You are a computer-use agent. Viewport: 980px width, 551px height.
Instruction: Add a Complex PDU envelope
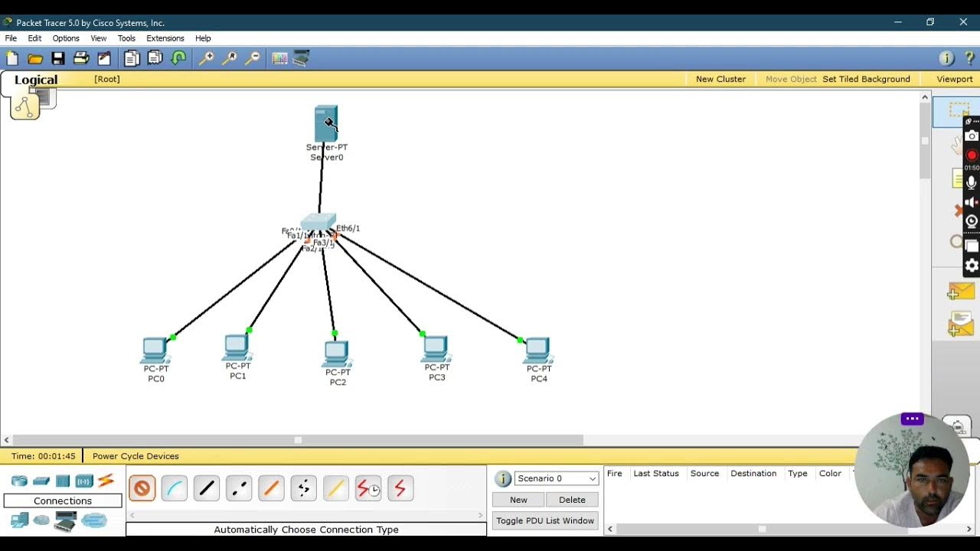[960, 324]
